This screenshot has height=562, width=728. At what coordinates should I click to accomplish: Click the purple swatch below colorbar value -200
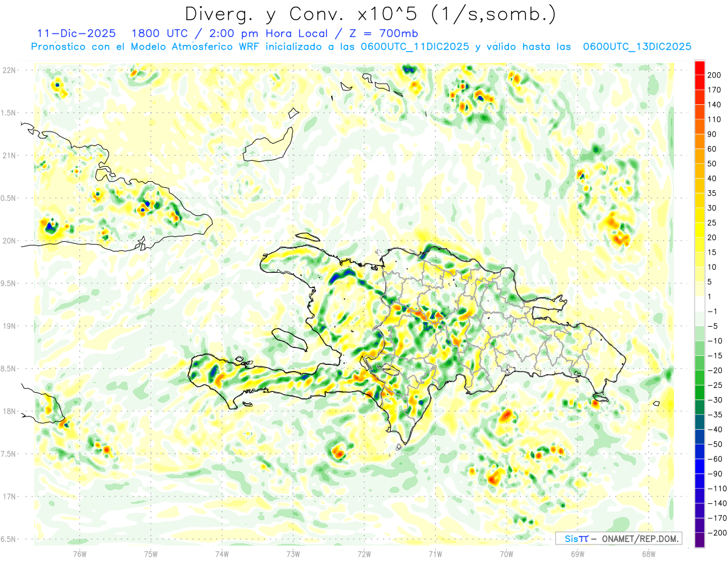point(699,540)
